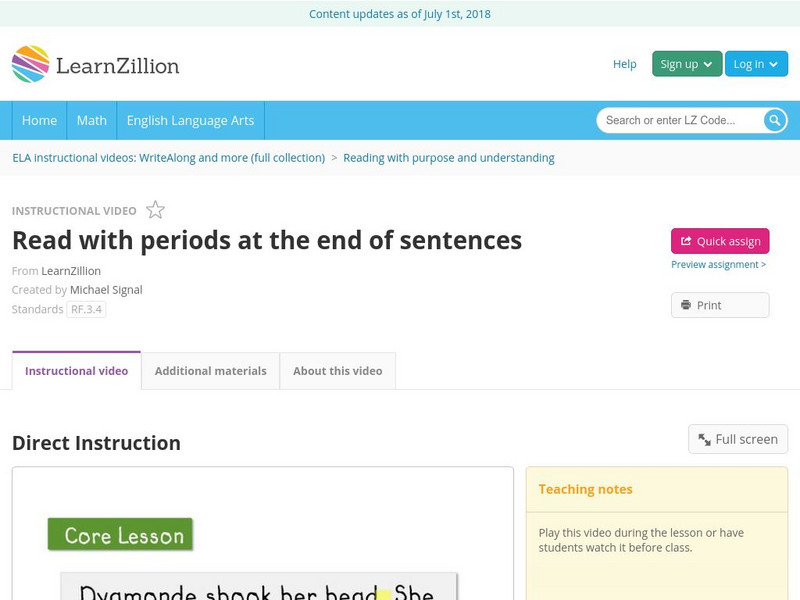Open Michael Signal author link

pos(106,290)
